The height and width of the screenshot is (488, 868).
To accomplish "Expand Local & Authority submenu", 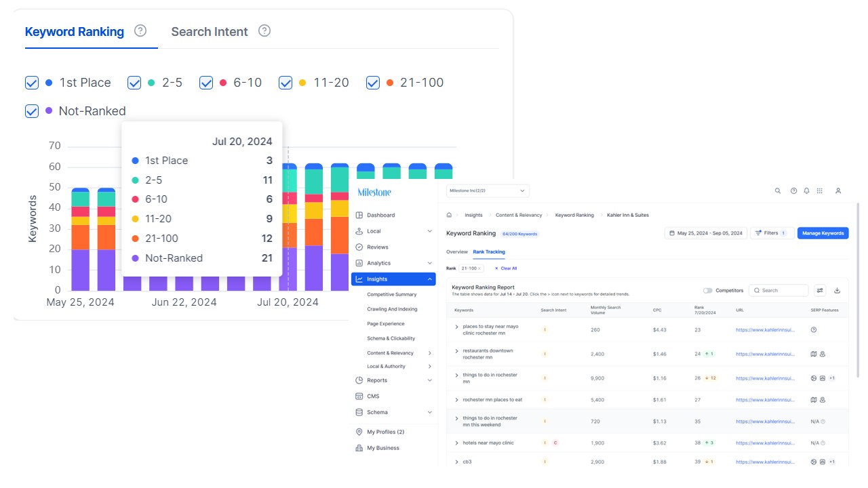I will [x=430, y=367].
